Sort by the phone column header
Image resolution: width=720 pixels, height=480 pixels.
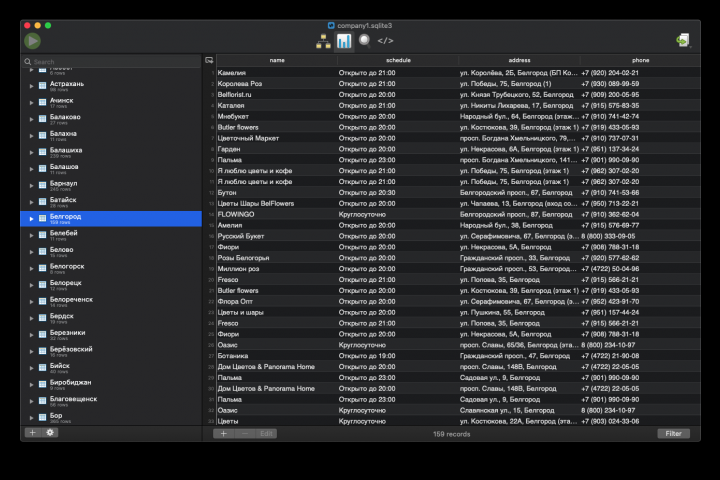pyautogui.click(x=640, y=60)
